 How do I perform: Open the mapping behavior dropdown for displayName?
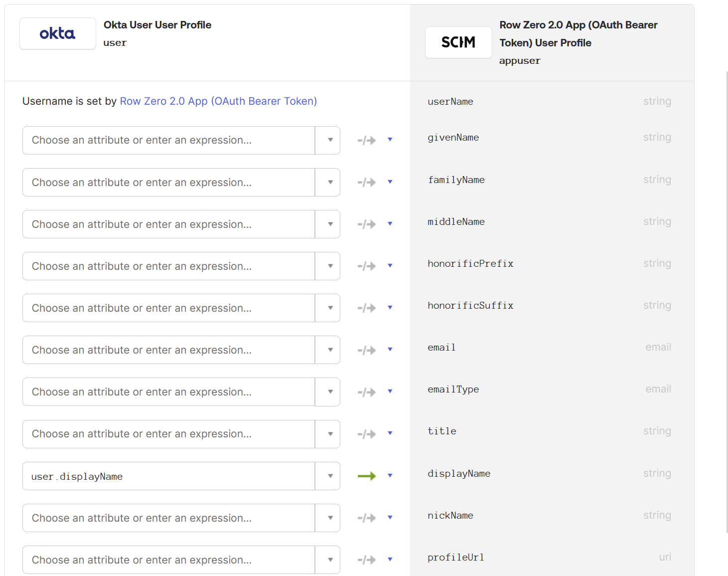[x=390, y=475]
